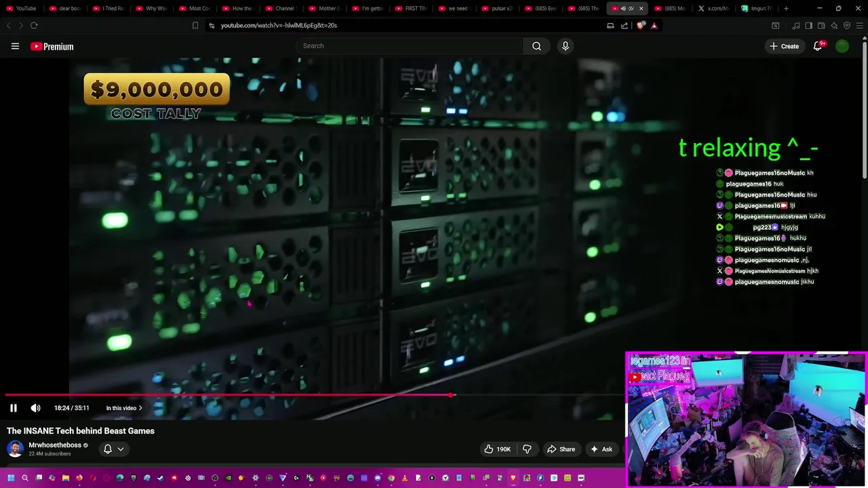Open Chrome from the taskbar
The height and width of the screenshot is (488, 868).
(391, 478)
